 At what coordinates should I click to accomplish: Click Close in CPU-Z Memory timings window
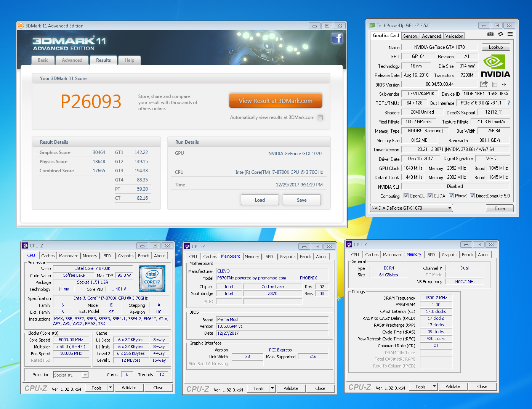pos(482,387)
